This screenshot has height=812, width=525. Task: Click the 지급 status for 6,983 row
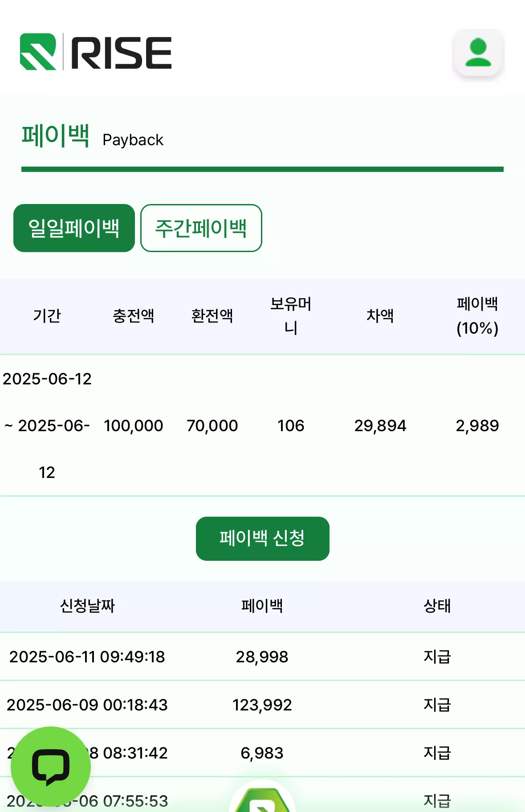click(437, 753)
